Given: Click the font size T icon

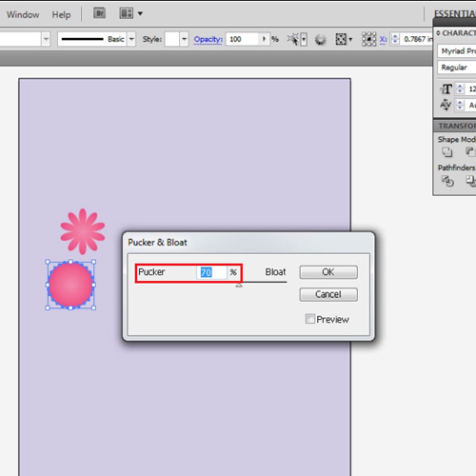Looking at the screenshot, I should coord(446,89).
